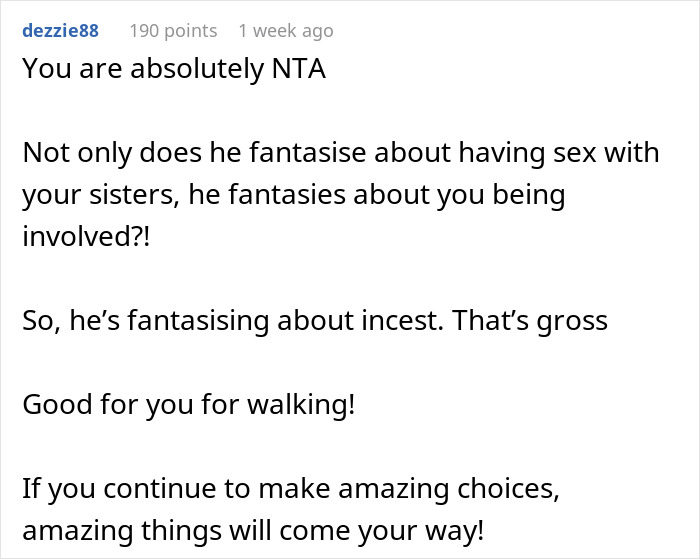The height and width of the screenshot is (559, 700).
Task: Click the word 'with' ending the second paragraph's first line
Action: pos(632,153)
